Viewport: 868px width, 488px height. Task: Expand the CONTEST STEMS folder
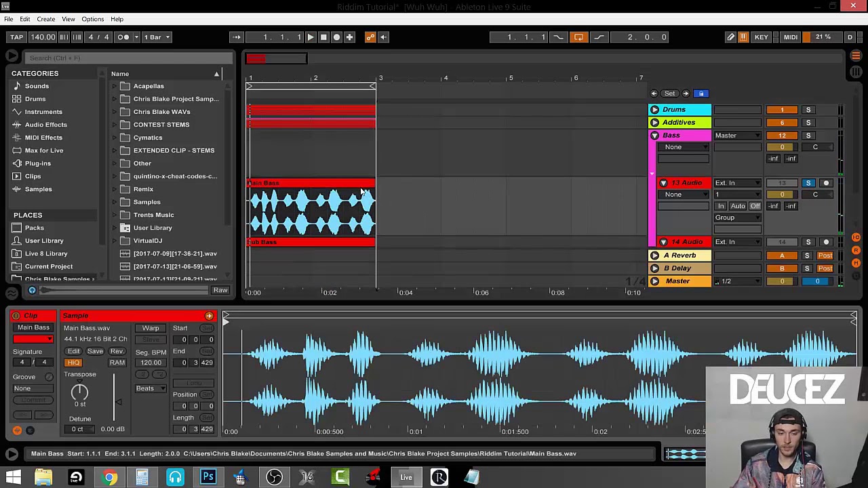tap(115, 125)
